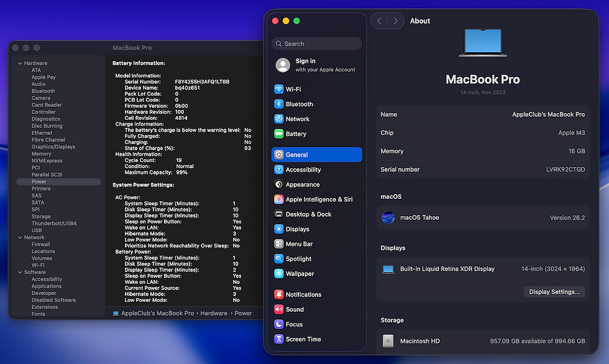Open Bluetooth icon in System Settings sidebar

278,104
